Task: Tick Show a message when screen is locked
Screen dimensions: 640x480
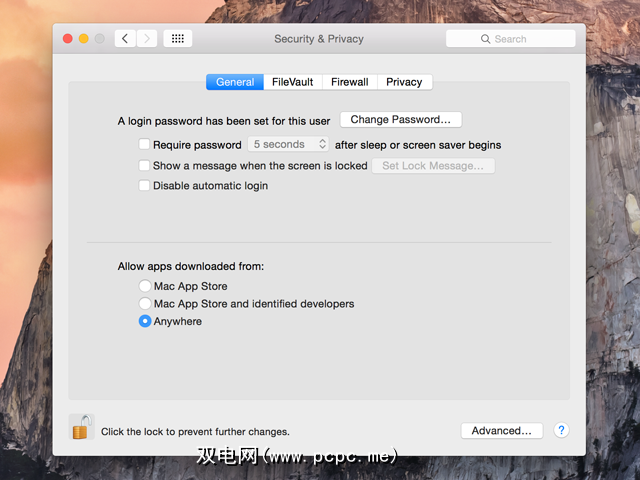Action: (x=144, y=165)
